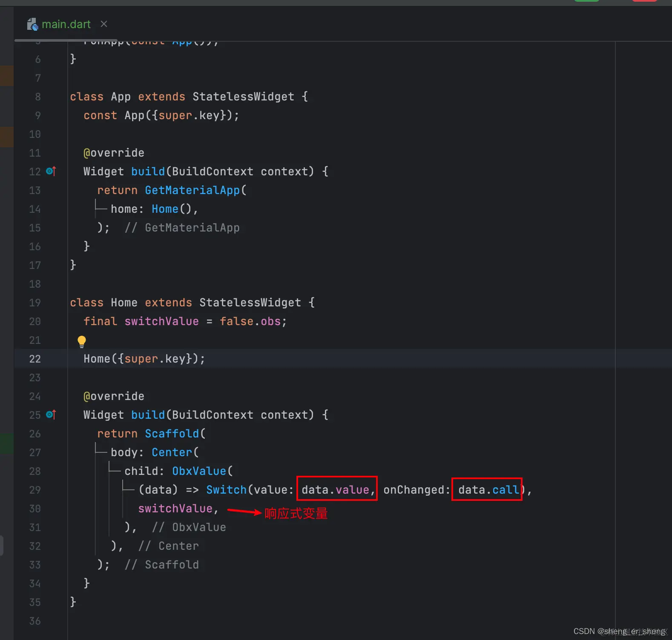The width and height of the screenshot is (672, 640).
Task: Click the // GetMaterialApp closing comment
Action: (x=182, y=228)
